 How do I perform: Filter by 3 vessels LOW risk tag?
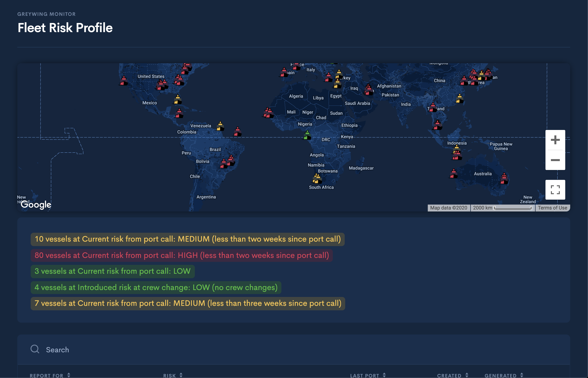click(113, 271)
